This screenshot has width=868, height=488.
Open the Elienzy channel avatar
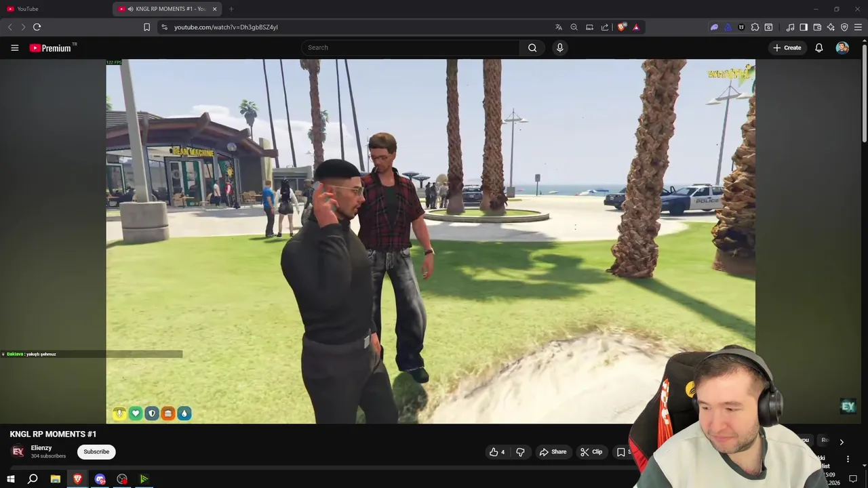tap(18, 451)
